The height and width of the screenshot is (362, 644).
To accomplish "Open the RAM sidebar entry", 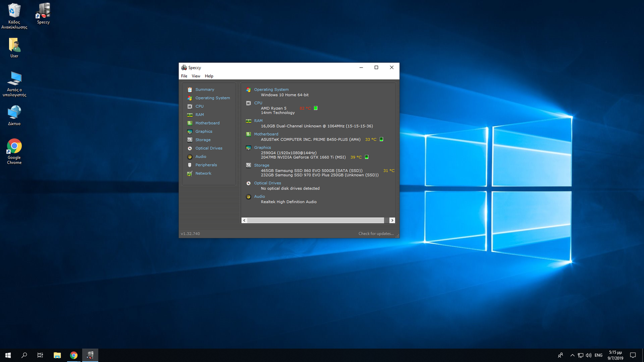I will tap(200, 115).
